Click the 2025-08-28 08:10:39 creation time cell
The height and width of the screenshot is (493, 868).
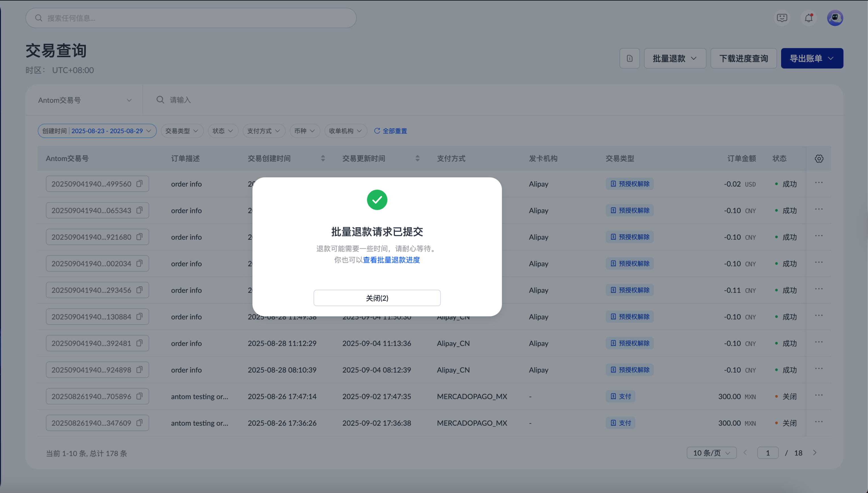282,370
